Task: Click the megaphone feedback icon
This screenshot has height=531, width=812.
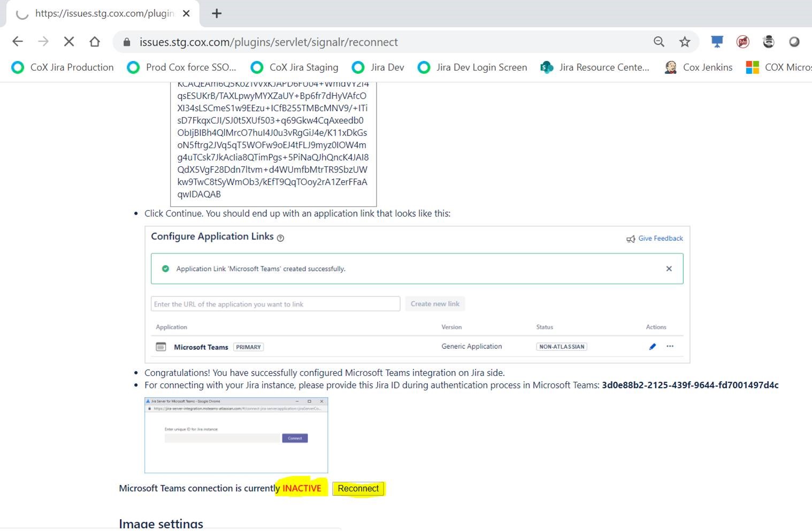Action: coord(631,239)
